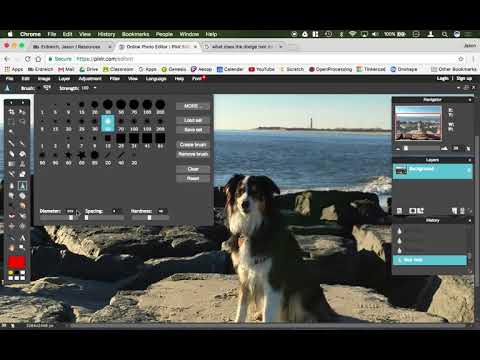Collapse the Layers panel

coord(470,160)
